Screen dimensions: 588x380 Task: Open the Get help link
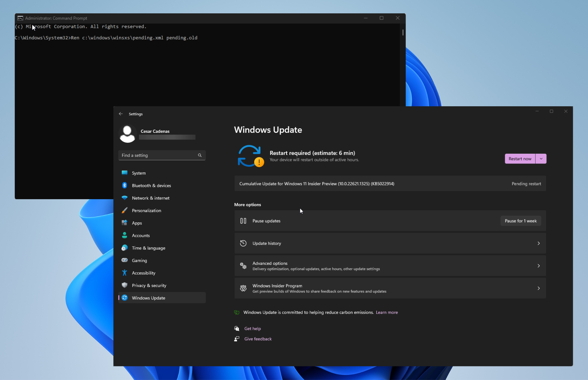click(252, 328)
